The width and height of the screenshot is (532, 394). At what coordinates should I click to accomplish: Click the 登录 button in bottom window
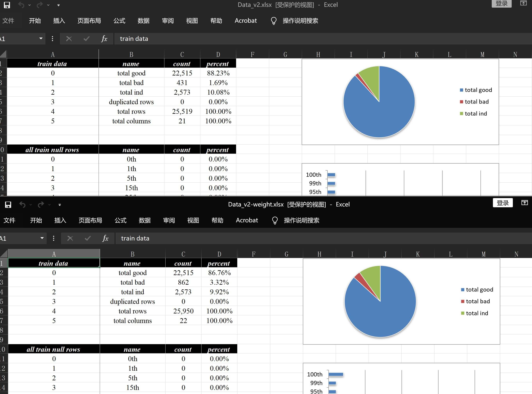click(503, 203)
